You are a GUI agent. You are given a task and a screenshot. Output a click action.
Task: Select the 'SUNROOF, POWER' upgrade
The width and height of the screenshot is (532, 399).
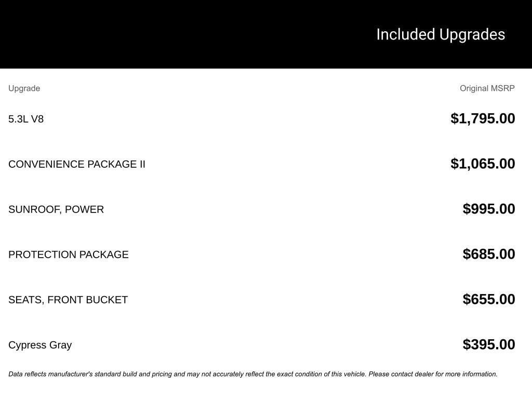coord(56,209)
